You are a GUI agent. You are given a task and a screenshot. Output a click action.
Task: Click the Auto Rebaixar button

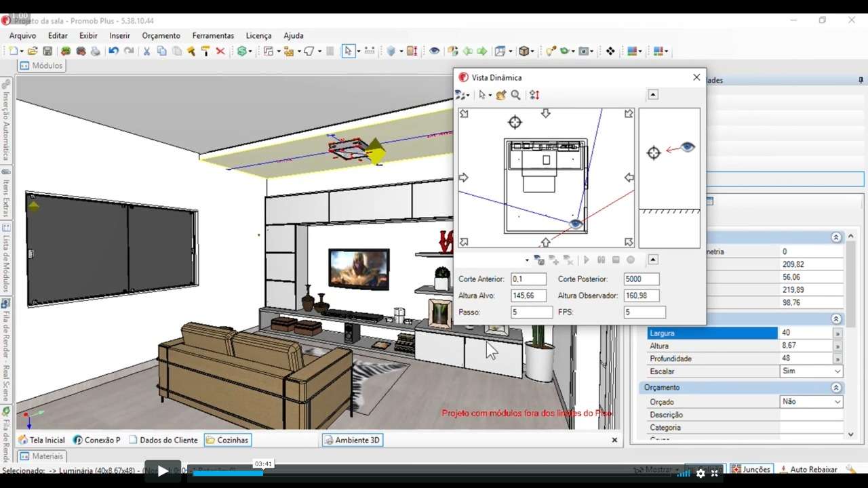click(x=814, y=468)
